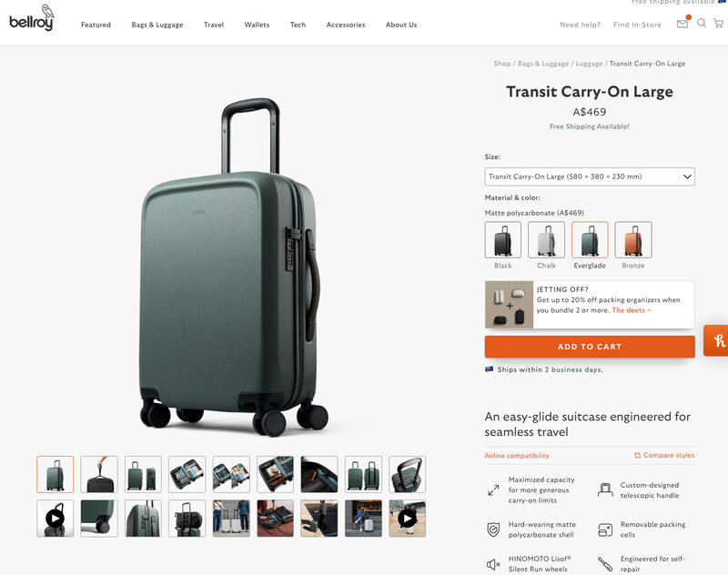Pick the Everglade color variant

[x=590, y=239]
